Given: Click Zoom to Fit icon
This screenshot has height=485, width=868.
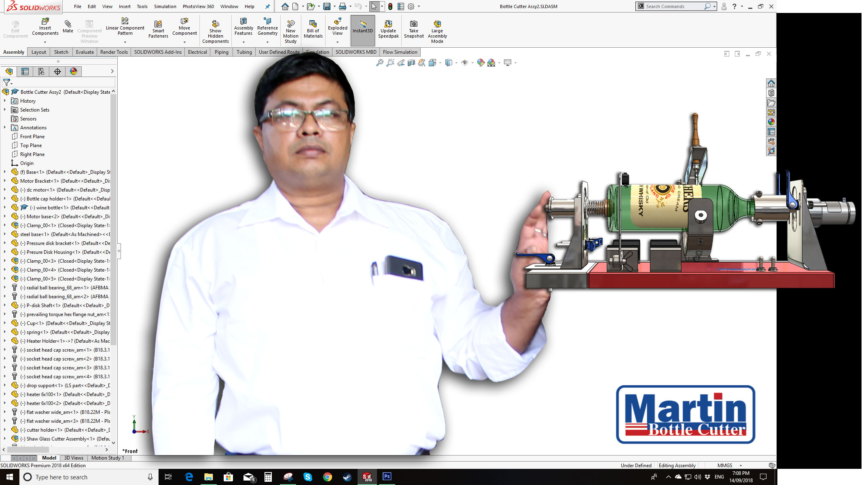Looking at the screenshot, I should coord(379,63).
